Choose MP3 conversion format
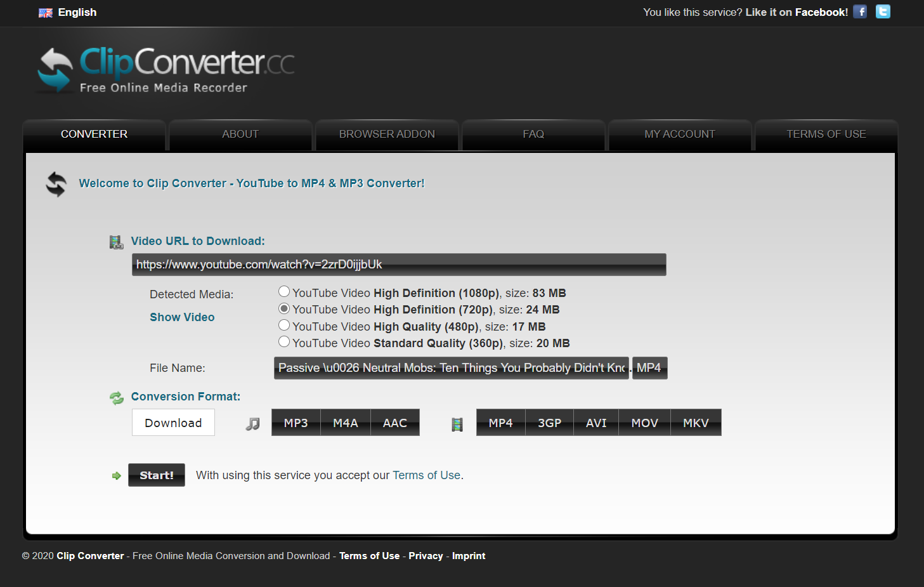Screen dimensions: 924x587 (x=296, y=423)
